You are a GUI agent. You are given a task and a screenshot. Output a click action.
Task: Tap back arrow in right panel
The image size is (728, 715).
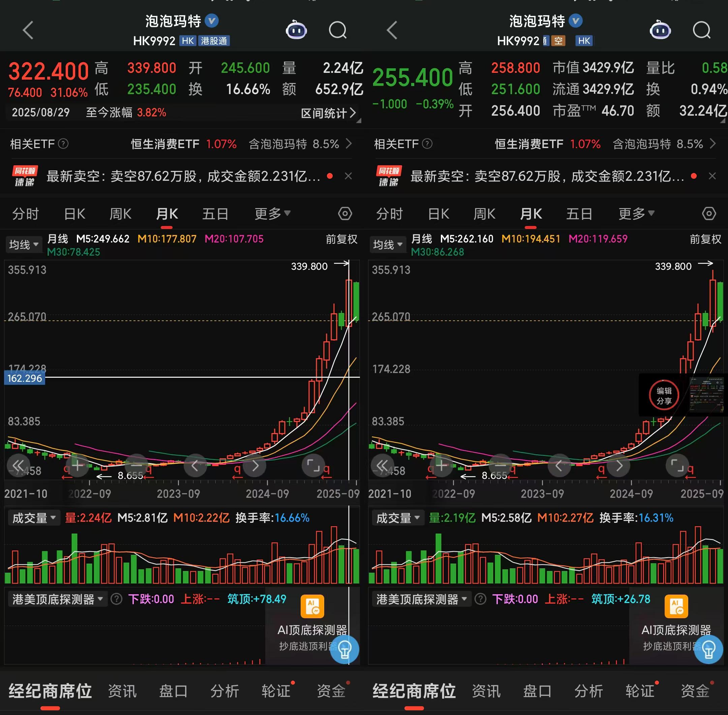(392, 30)
